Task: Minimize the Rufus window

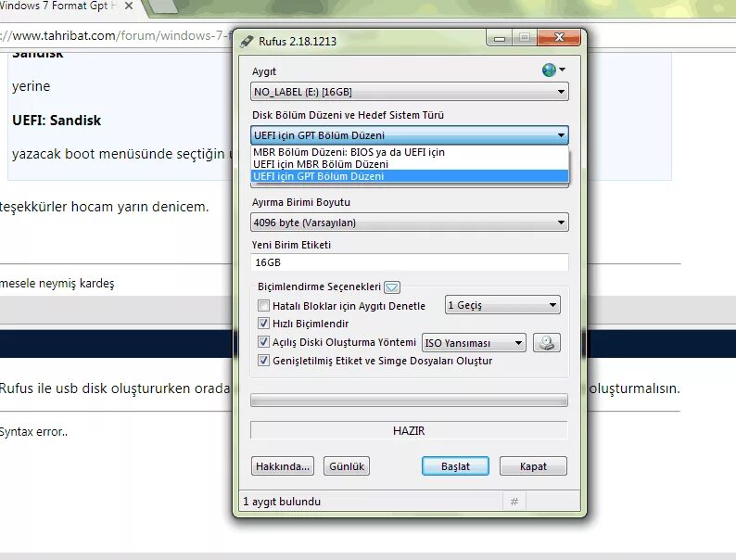Action: [x=500, y=38]
